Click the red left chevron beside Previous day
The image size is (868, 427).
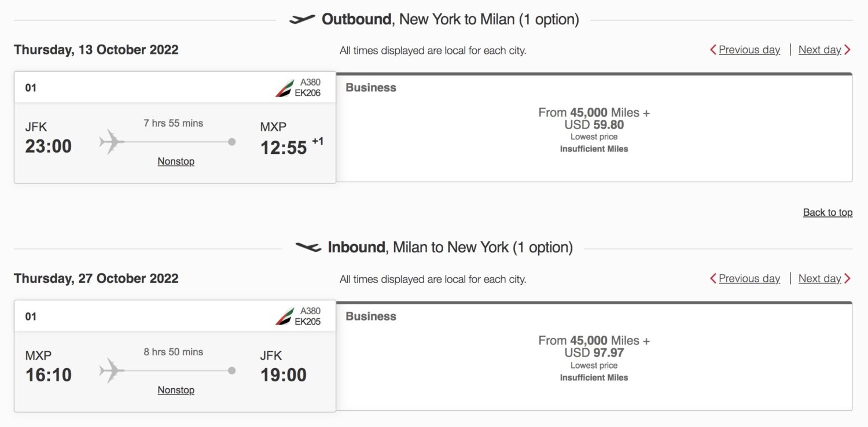coord(714,50)
